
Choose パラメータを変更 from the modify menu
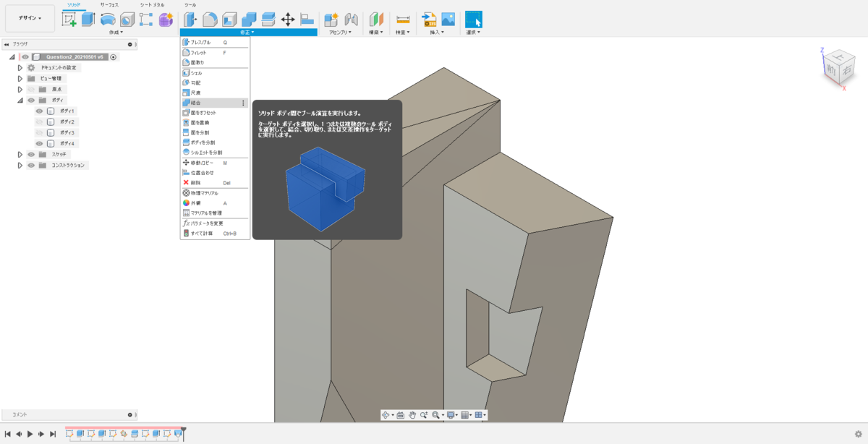point(215,223)
